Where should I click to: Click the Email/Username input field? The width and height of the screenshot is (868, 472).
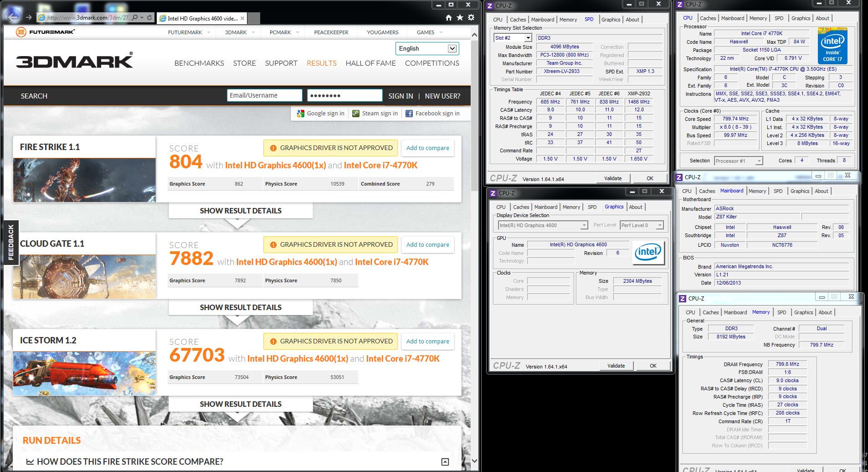[265, 95]
